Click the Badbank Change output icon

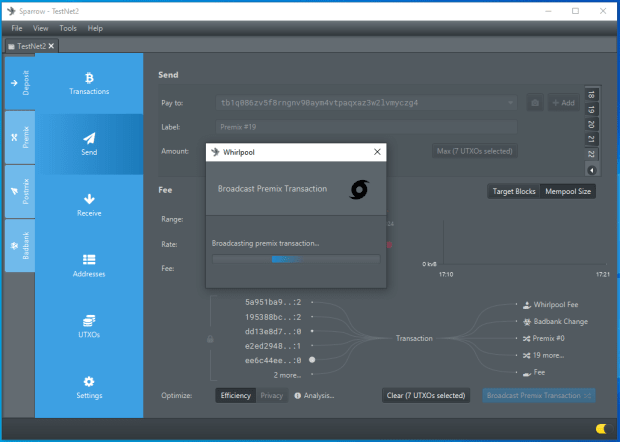tap(527, 322)
